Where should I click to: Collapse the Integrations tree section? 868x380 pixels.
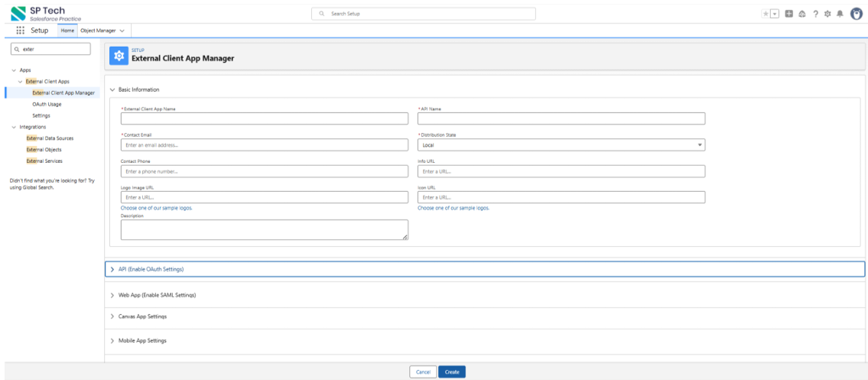coord(14,127)
